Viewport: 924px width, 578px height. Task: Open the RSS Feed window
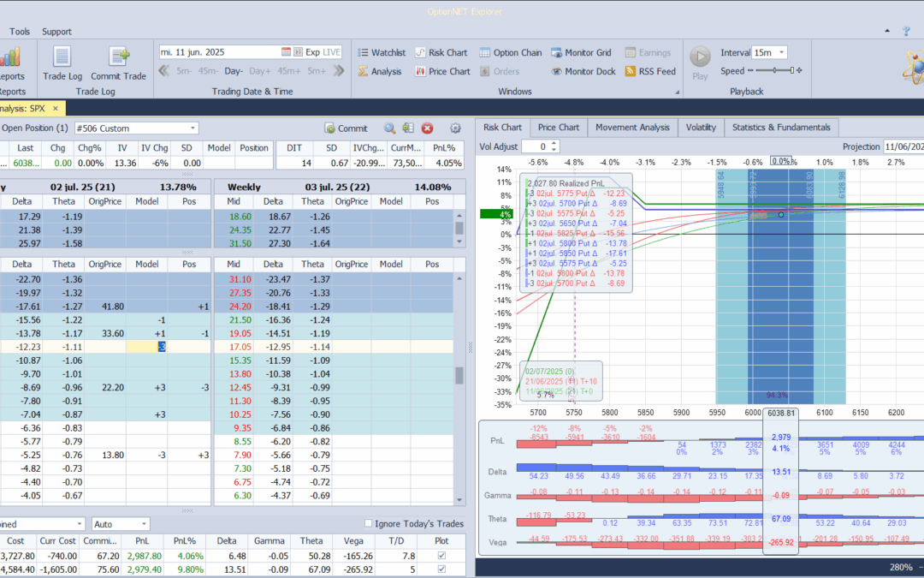coord(650,71)
